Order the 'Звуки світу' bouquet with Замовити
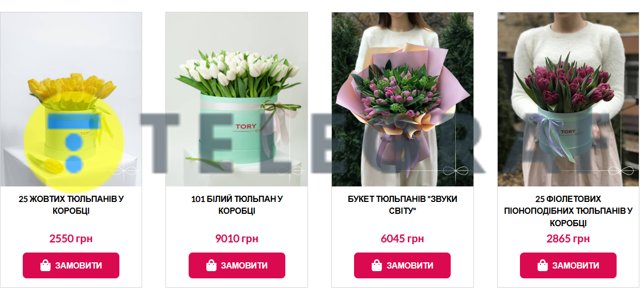644x299 pixels. coord(402,265)
